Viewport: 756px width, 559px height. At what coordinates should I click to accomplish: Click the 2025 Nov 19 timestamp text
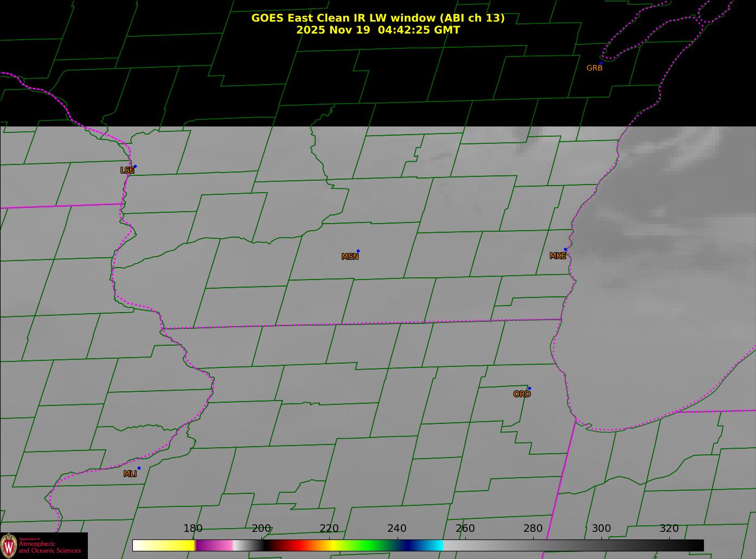click(378, 30)
